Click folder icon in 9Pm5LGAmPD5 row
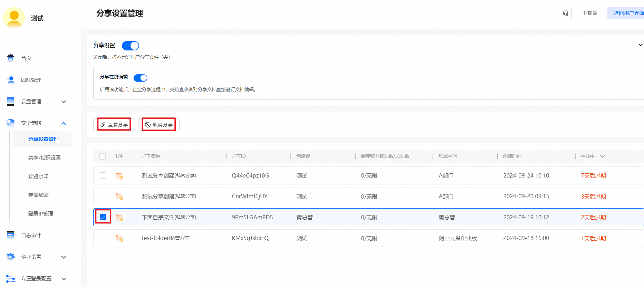The width and height of the screenshot is (644, 287). click(x=119, y=218)
